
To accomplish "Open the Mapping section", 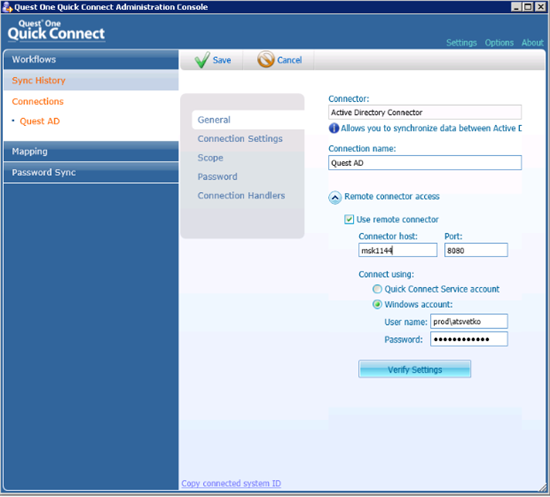I will pyautogui.click(x=91, y=151).
